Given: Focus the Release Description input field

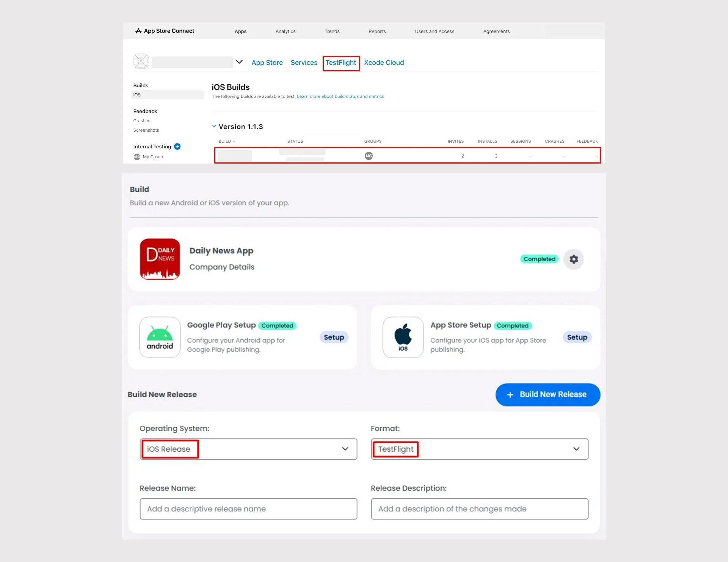Looking at the screenshot, I should point(480,509).
